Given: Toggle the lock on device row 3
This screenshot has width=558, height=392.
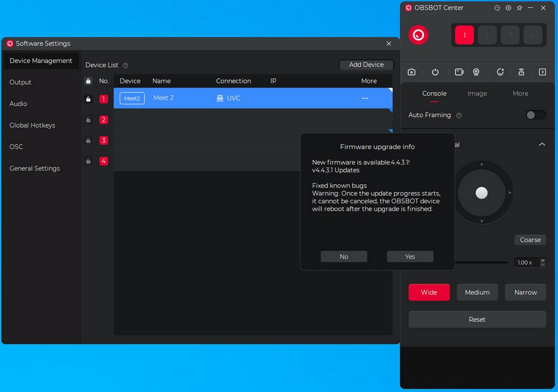Looking at the screenshot, I should click(x=88, y=141).
